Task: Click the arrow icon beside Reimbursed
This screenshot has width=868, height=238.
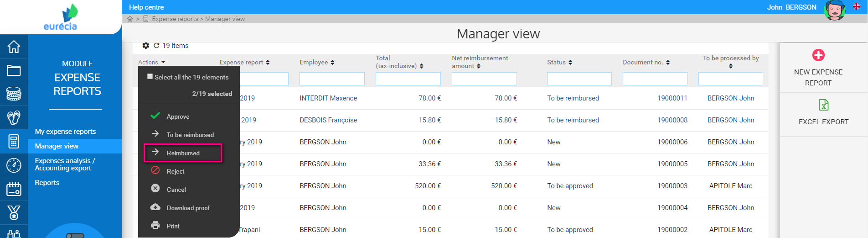Action: pos(155,152)
